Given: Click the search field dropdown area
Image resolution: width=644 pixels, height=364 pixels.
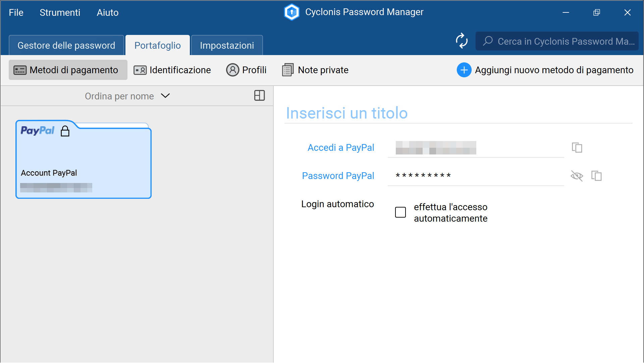Looking at the screenshot, I should [557, 41].
